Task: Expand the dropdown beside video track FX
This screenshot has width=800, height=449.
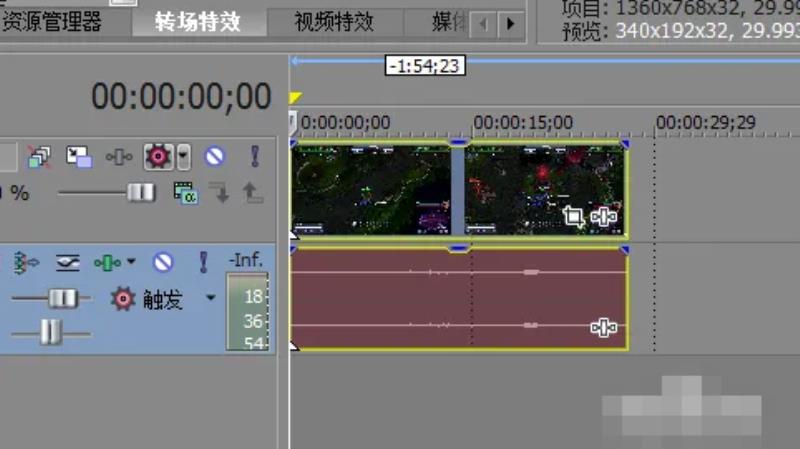Action: (x=184, y=156)
